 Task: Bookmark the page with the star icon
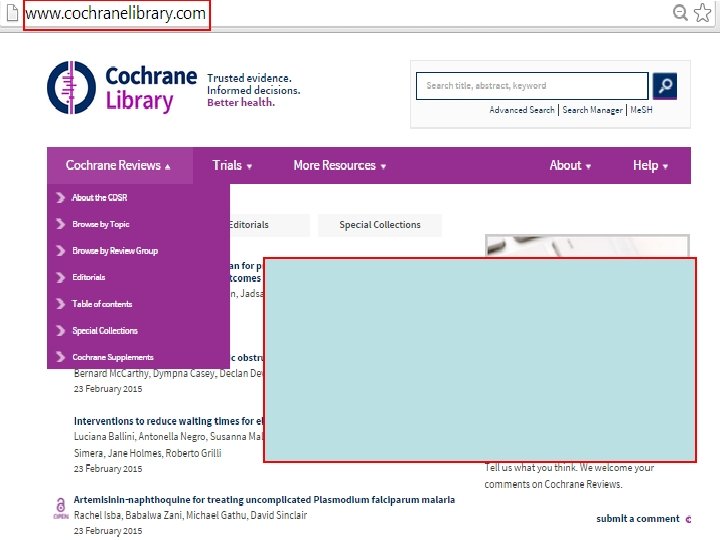[x=703, y=12]
